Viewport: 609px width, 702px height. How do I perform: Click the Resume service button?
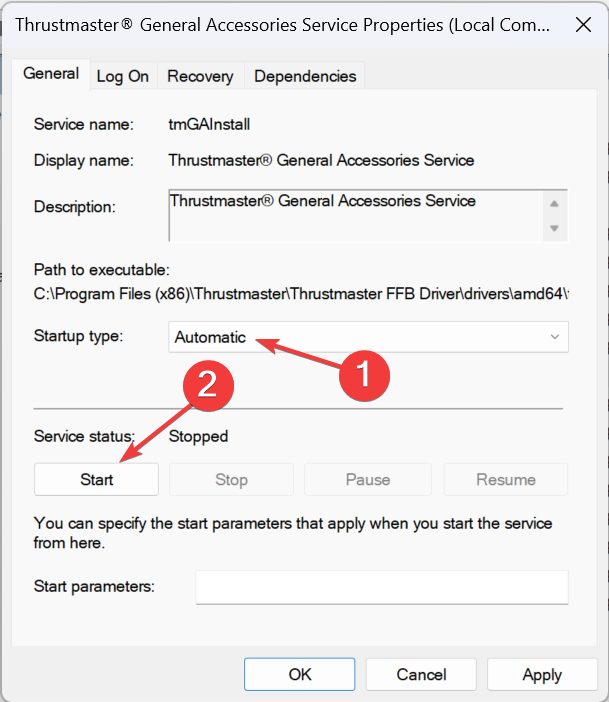[x=506, y=479]
